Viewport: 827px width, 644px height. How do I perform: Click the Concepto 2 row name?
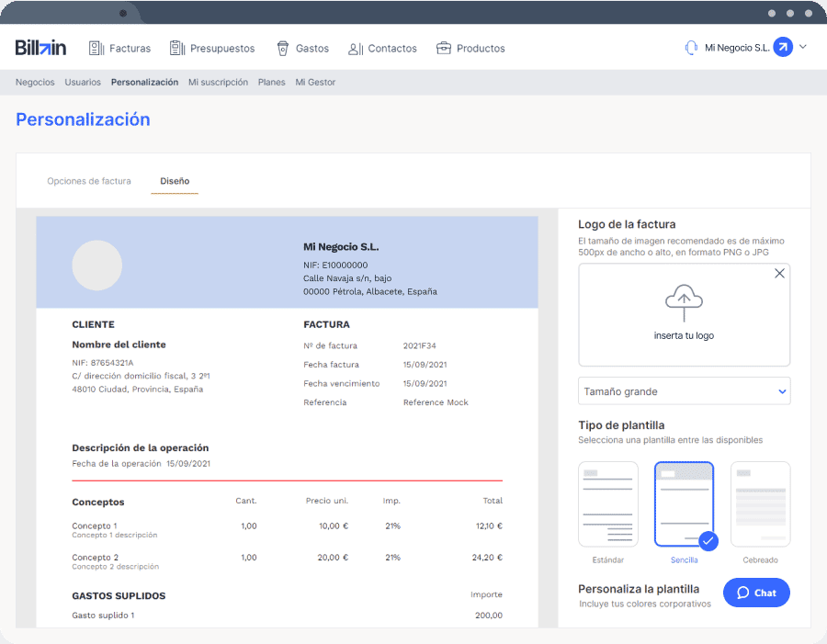(x=95, y=558)
